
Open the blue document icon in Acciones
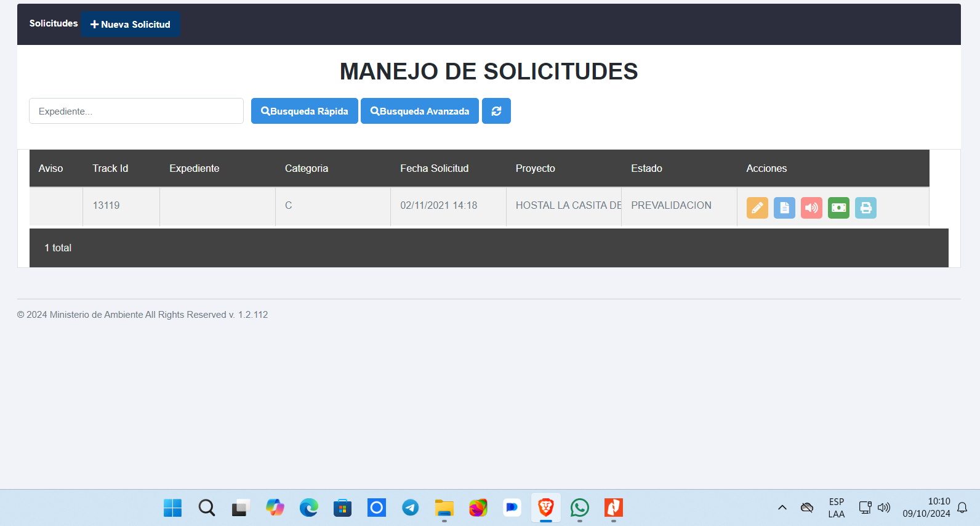click(x=784, y=208)
